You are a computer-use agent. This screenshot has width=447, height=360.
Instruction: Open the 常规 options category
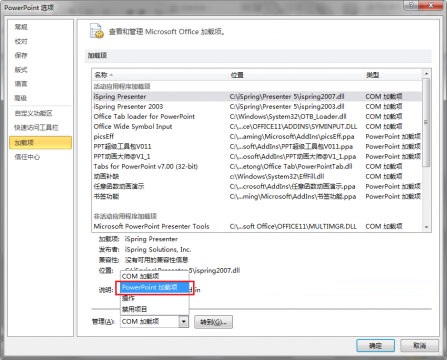pyautogui.click(x=21, y=27)
